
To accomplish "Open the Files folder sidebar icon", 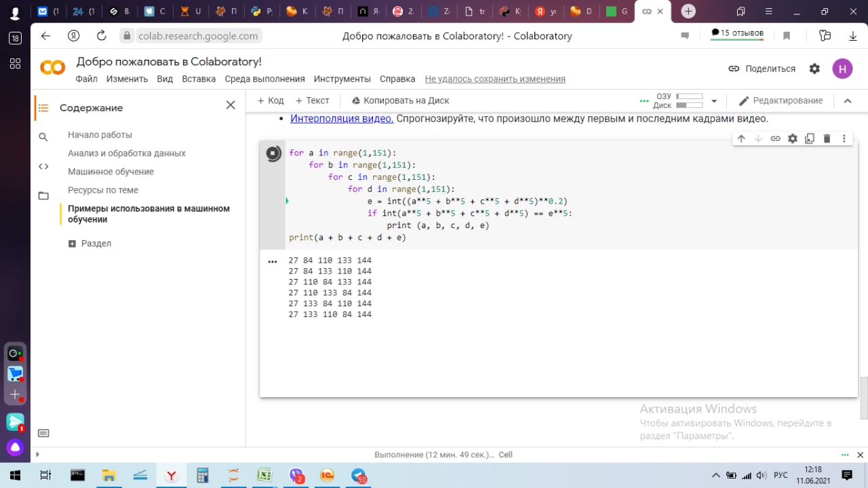I will tap(43, 195).
